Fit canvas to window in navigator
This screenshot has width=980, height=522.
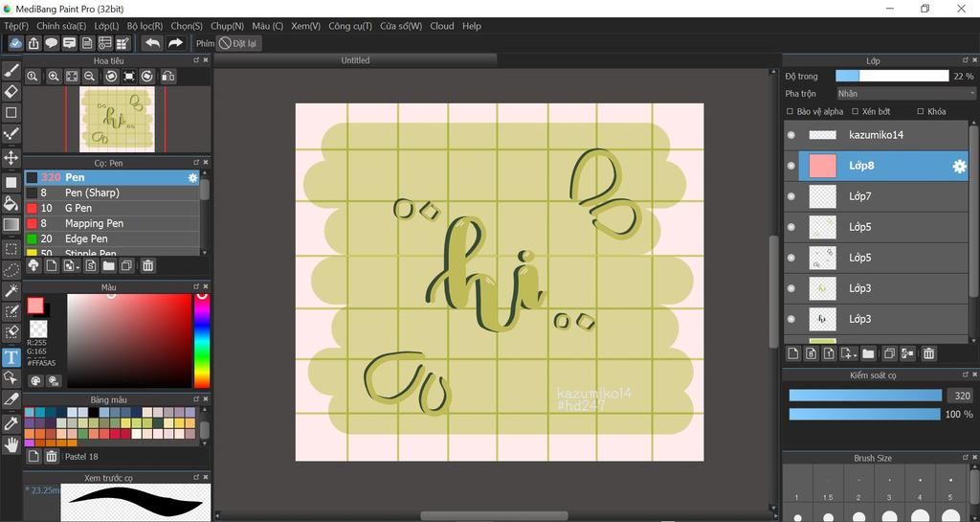[72, 77]
